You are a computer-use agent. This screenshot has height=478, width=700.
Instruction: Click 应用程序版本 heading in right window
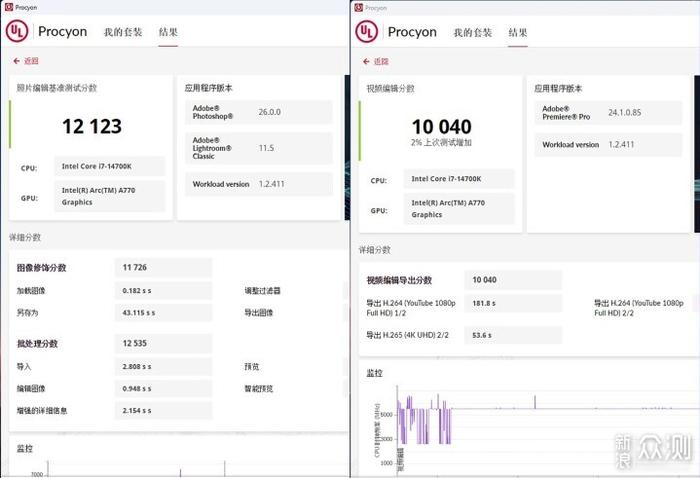(x=558, y=88)
